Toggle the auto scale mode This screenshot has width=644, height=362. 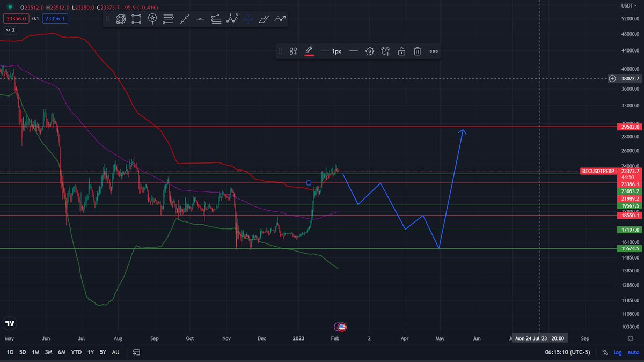pyautogui.click(x=633, y=352)
